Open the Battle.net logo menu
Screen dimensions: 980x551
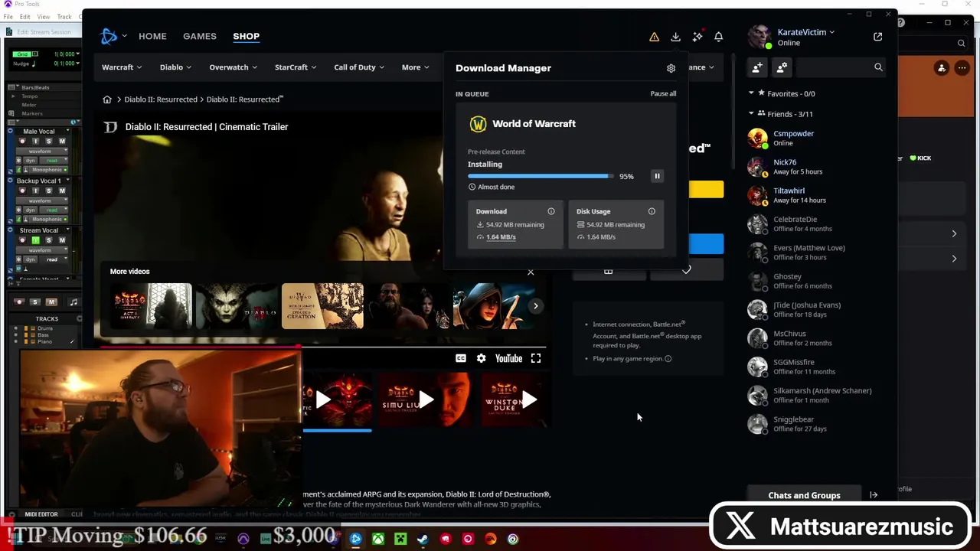113,36
